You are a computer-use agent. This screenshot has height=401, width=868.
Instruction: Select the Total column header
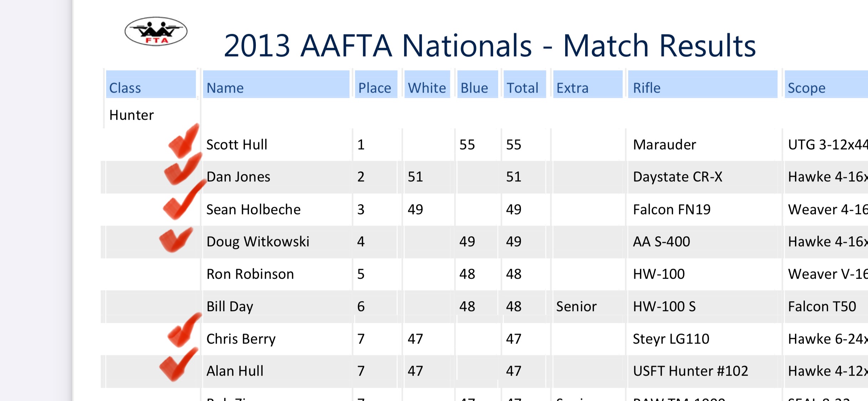point(525,84)
